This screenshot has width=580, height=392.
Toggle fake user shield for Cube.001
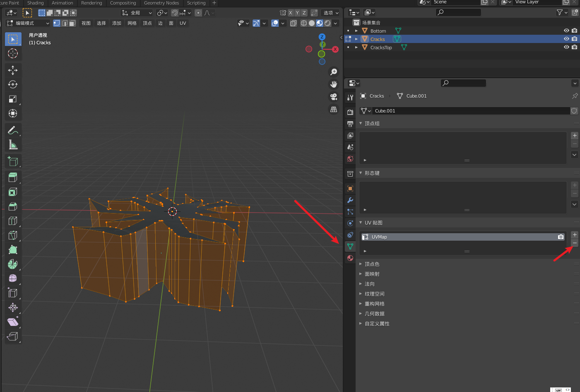coord(574,111)
